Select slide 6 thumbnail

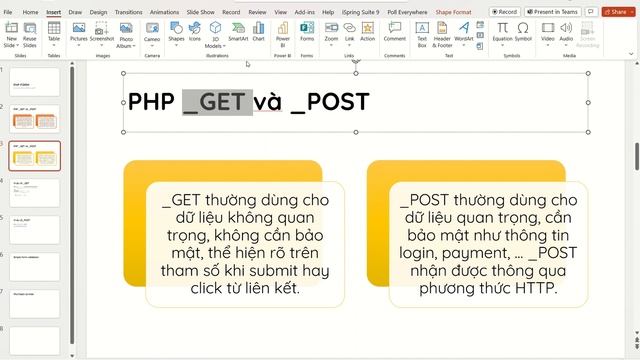(35, 267)
